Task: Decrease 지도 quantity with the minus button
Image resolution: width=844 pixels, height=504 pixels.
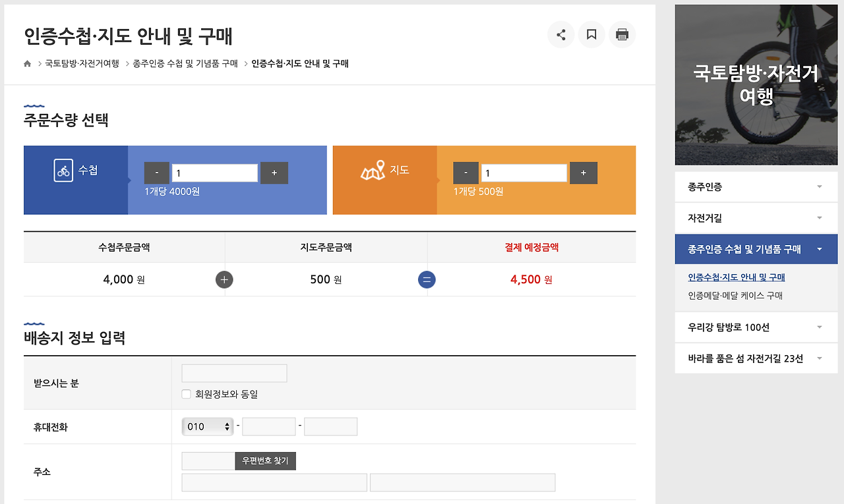Action: (x=466, y=173)
